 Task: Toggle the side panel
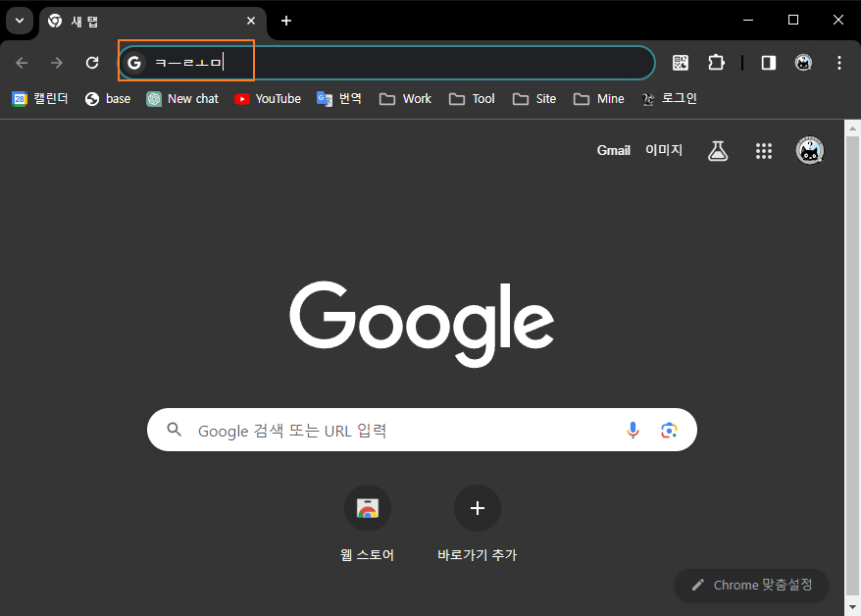768,63
